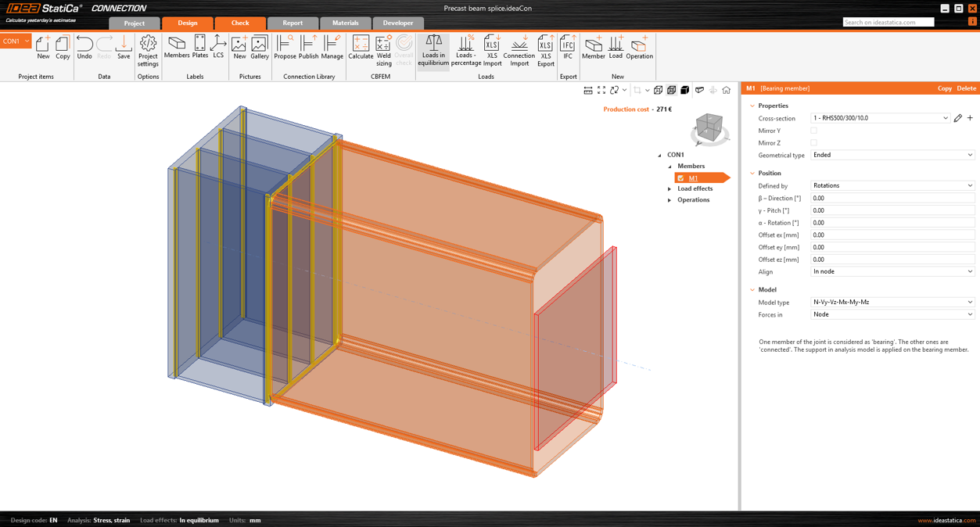The width and height of the screenshot is (980, 527).
Task: Click the pencil icon to edit cross-section
Action: click(x=958, y=118)
